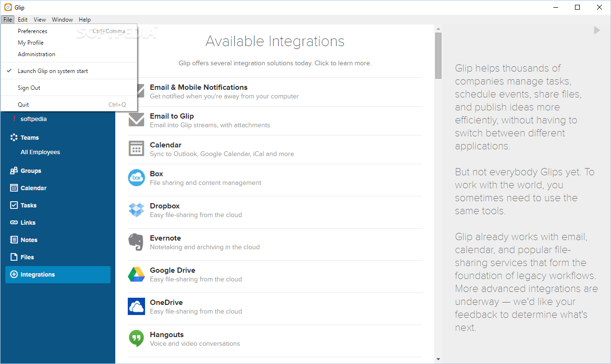Open the Google Drive integration title
Image resolution: width=611 pixels, height=364 pixels.
(172, 270)
